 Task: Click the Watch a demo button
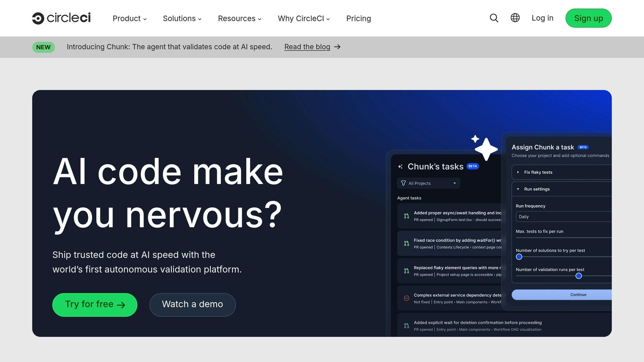tap(192, 304)
